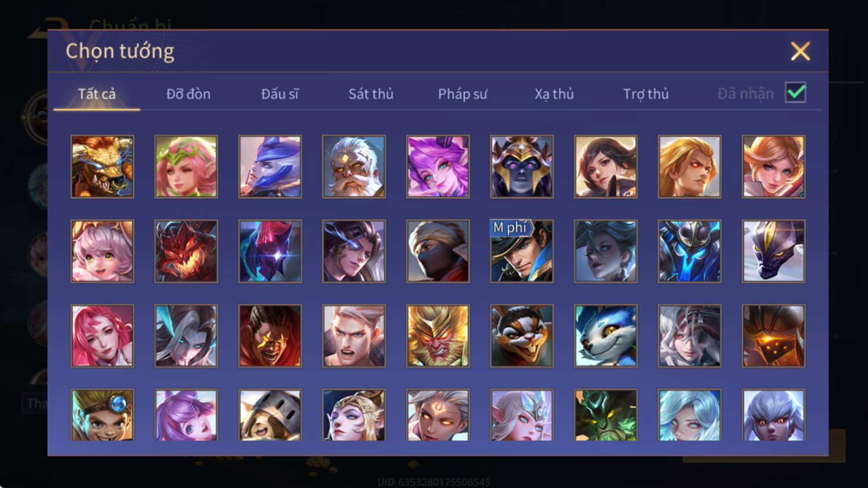The height and width of the screenshot is (488, 868).
Task: Choose the green glowing-eyed forest monster
Action: point(606,415)
